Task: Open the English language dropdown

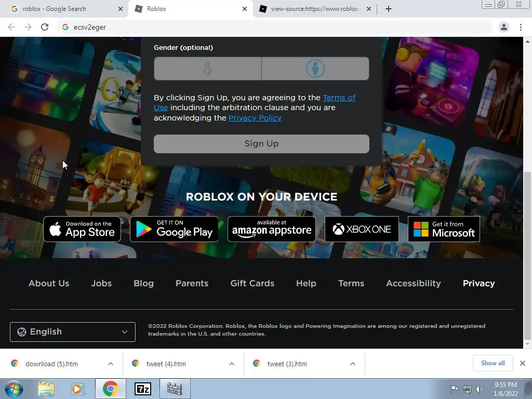Action: (73, 332)
